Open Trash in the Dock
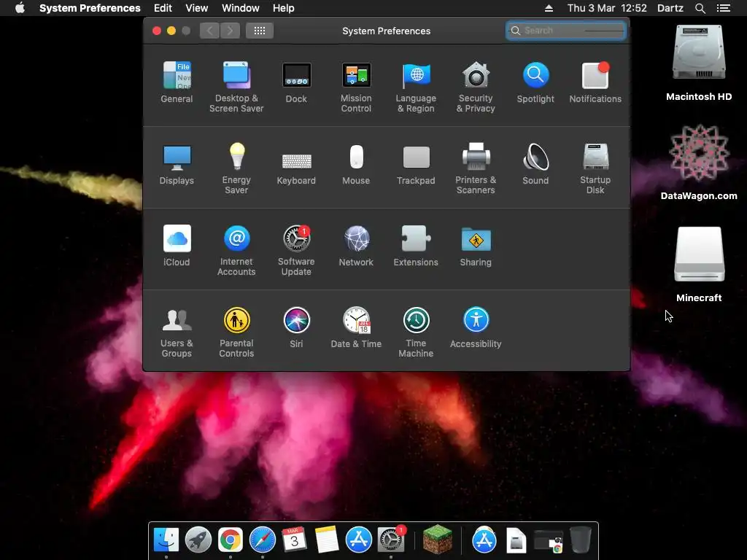 coord(580,540)
